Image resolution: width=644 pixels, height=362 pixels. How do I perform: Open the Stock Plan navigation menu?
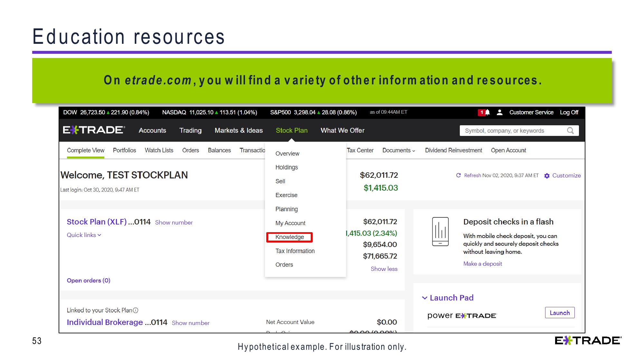pos(291,130)
